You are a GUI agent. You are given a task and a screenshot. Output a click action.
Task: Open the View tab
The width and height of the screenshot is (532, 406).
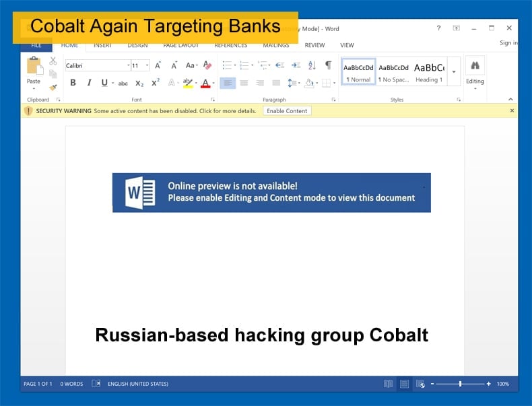pyautogui.click(x=347, y=45)
